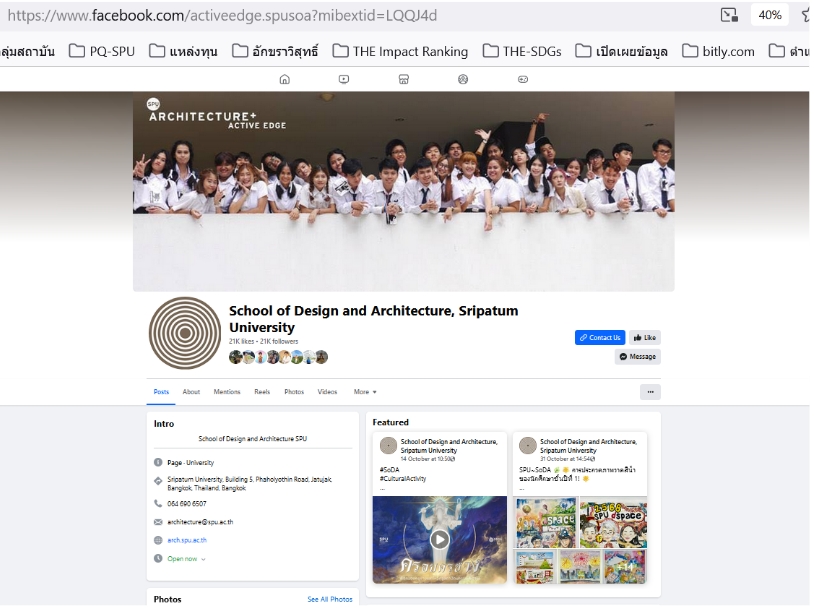Open the THE-SDGs bookmark folder
814x611 pixels.
522,51
